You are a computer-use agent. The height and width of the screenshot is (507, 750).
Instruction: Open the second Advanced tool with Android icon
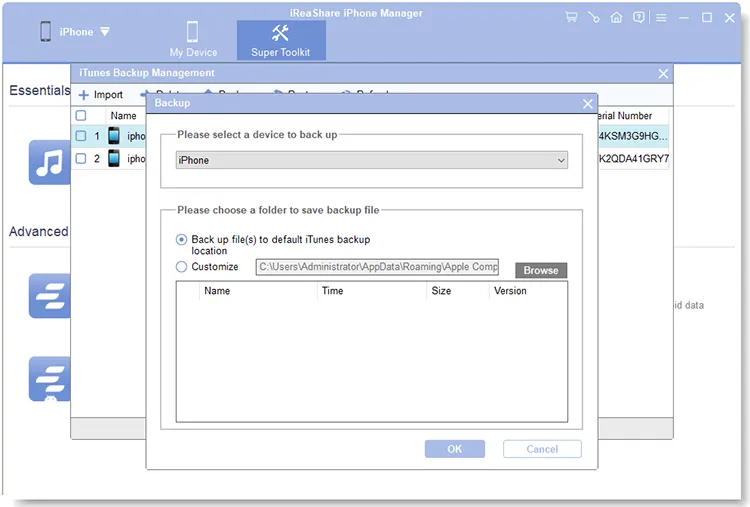click(x=49, y=379)
